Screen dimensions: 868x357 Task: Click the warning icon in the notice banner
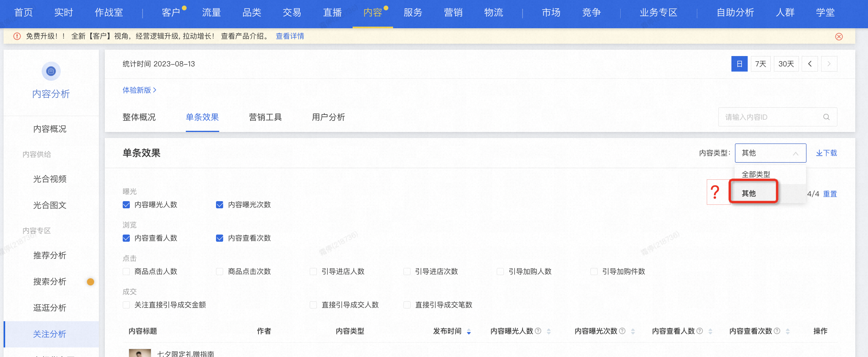17,36
